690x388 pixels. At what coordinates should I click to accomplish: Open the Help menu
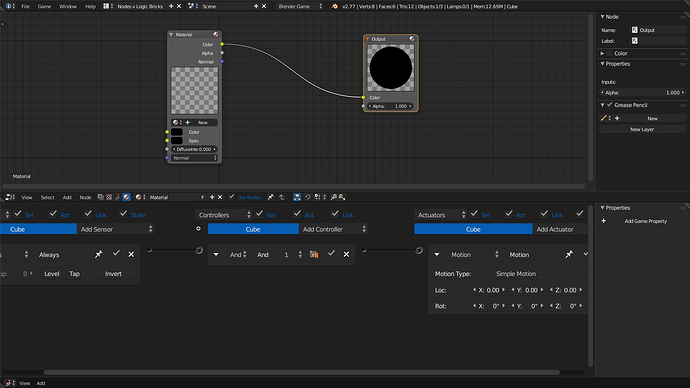(90, 6)
